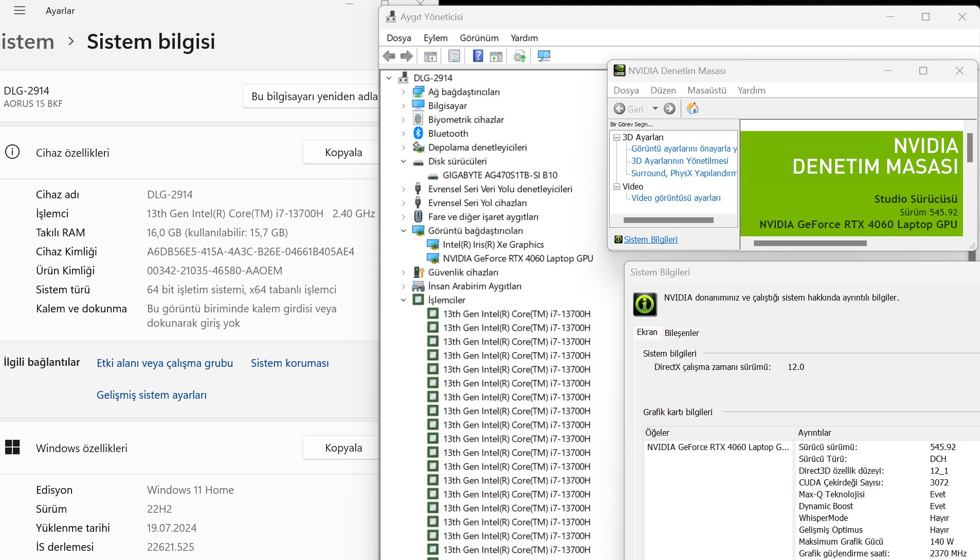Click the Help icon in Device Manager toolbar

click(478, 56)
